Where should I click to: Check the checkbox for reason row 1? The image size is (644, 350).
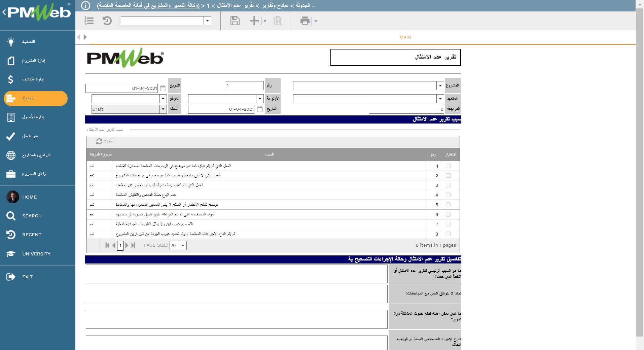point(448,166)
